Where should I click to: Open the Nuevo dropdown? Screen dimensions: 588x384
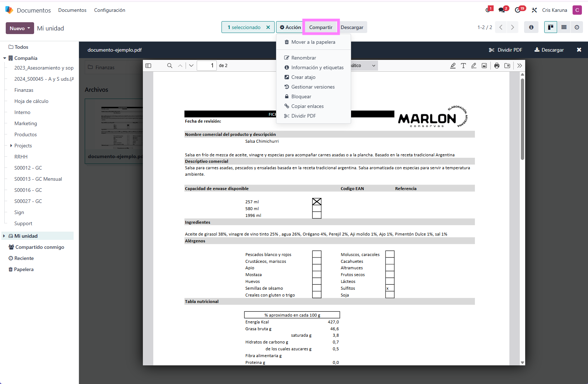tap(20, 28)
